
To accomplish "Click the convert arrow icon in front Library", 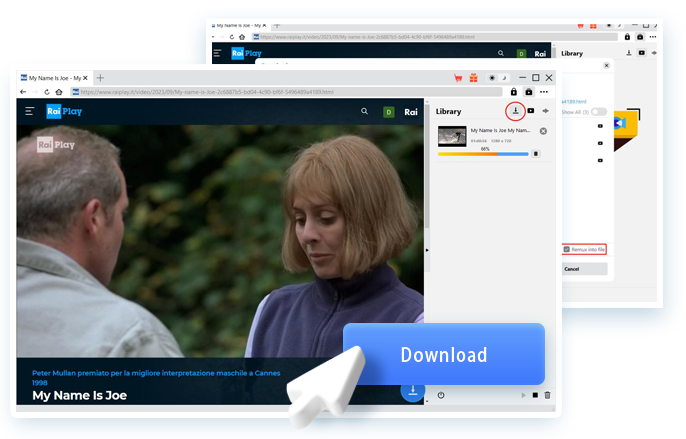I will tap(546, 111).
